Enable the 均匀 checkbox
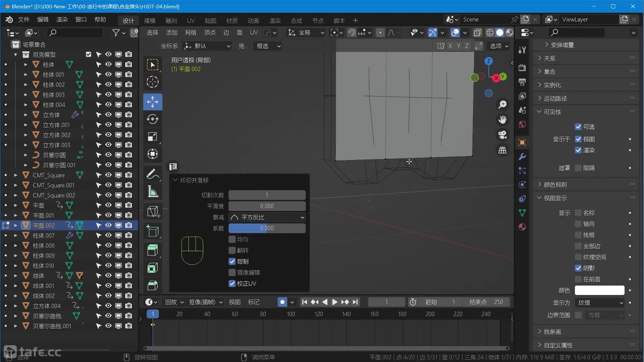 pos(232,239)
